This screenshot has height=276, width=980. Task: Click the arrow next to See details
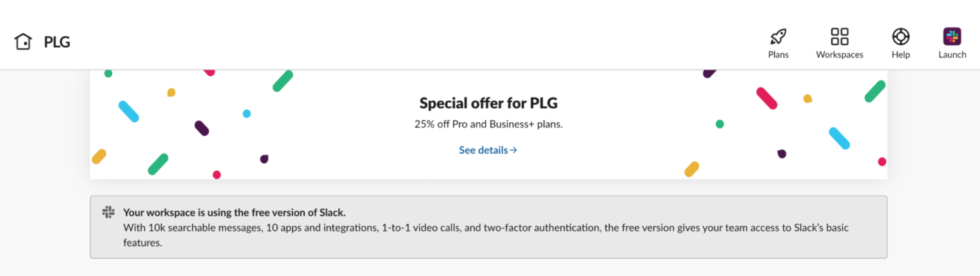[514, 150]
